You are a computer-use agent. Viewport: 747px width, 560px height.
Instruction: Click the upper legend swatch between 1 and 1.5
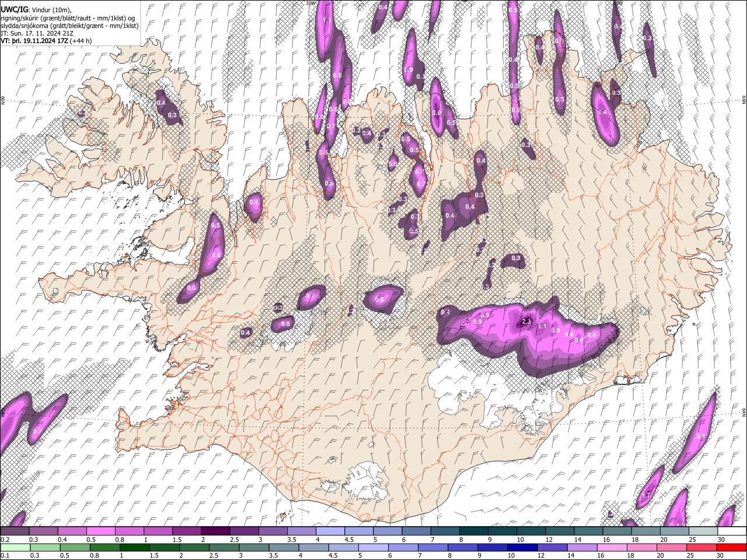[158, 531]
